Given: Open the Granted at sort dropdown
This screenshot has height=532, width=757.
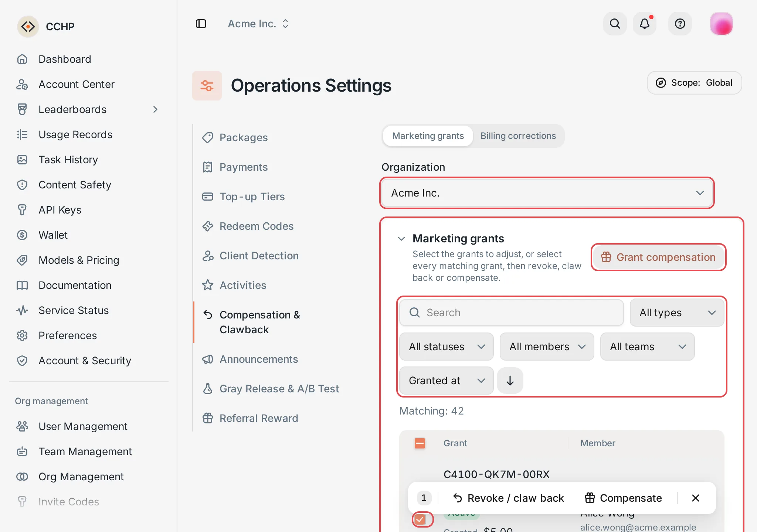Looking at the screenshot, I should click(447, 381).
